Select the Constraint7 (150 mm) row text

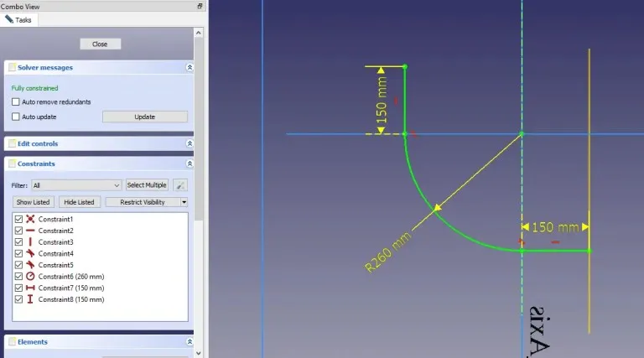(x=71, y=288)
